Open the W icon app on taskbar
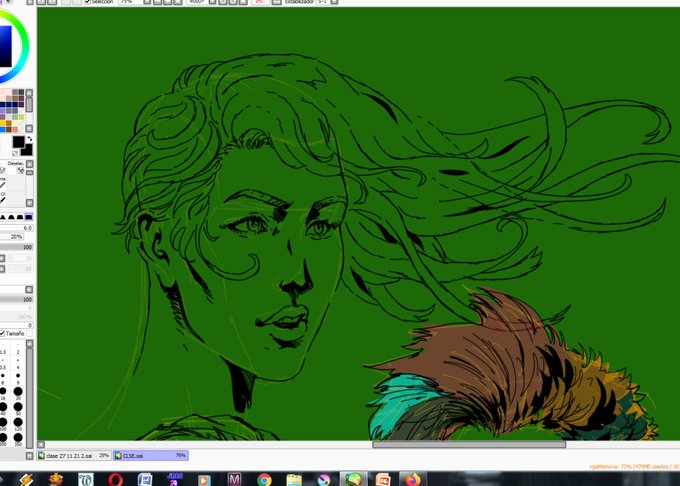Viewport: 680px width, 486px height. click(x=85, y=479)
